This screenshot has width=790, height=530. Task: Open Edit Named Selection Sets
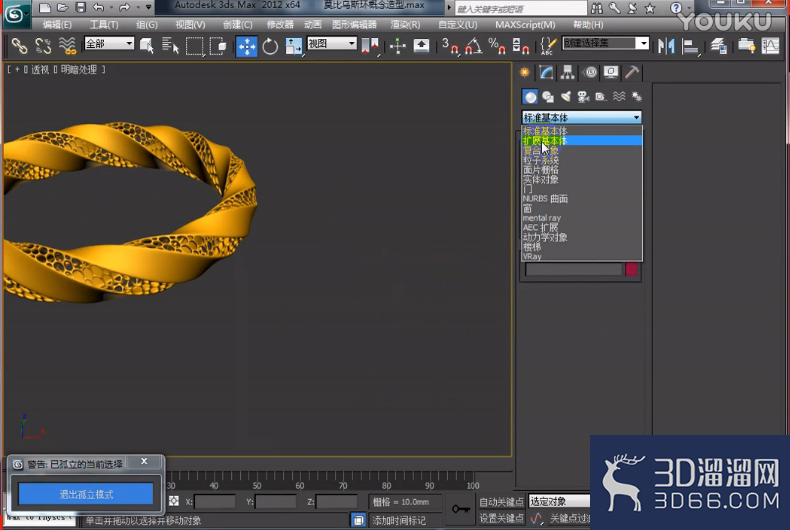(548, 46)
